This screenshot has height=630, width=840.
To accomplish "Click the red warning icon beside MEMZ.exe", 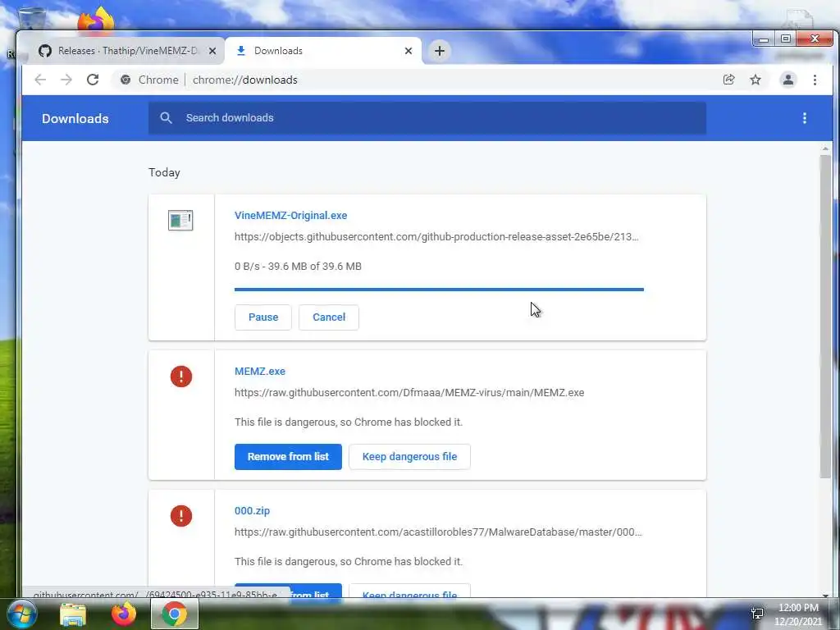I will 181,376.
